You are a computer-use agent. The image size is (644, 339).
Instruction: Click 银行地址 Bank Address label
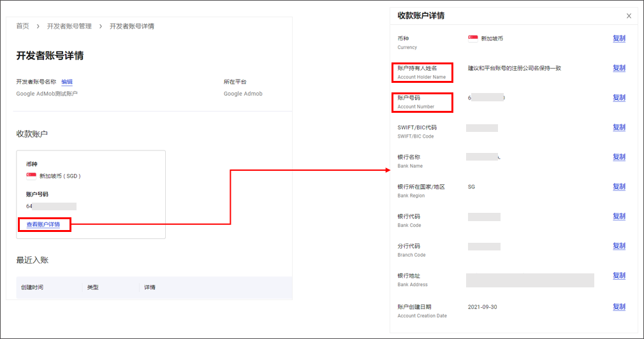(413, 280)
